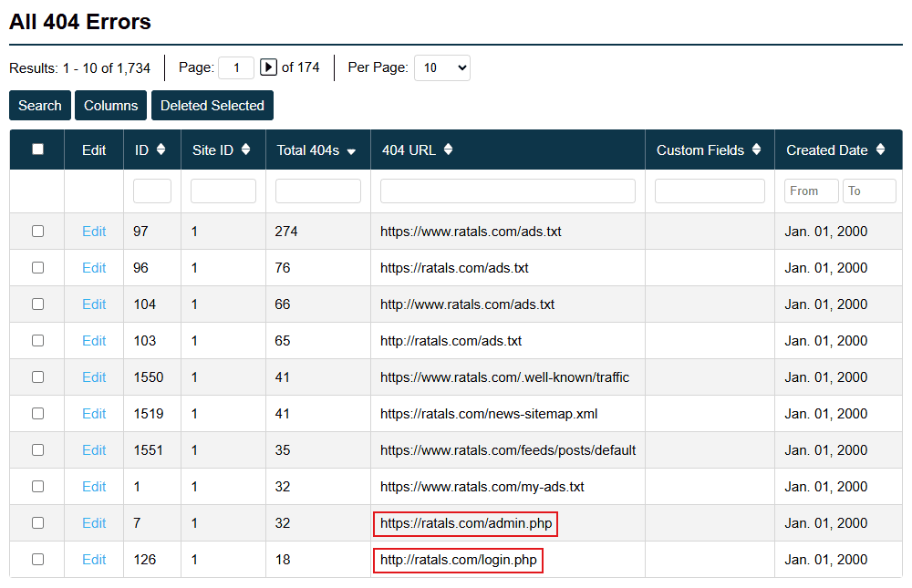Focus the Total 404s filter field
The image size is (912, 588).
[x=318, y=191]
